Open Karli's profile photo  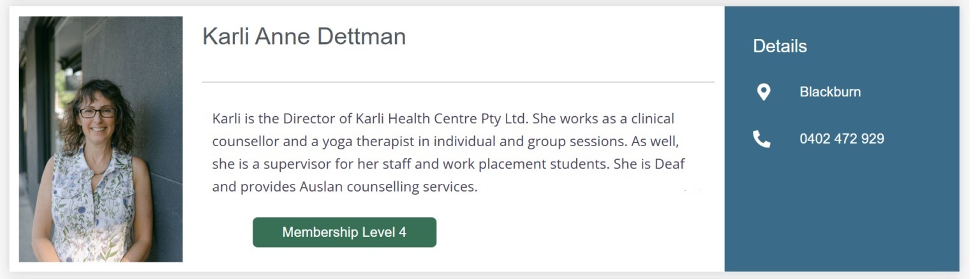pyautogui.click(x=101, y=139)
